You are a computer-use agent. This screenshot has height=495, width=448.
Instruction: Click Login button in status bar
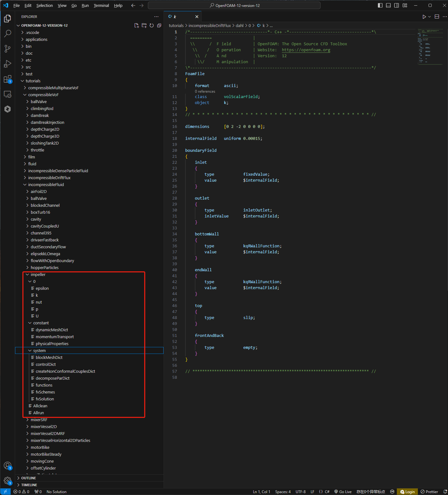[408, 492]
